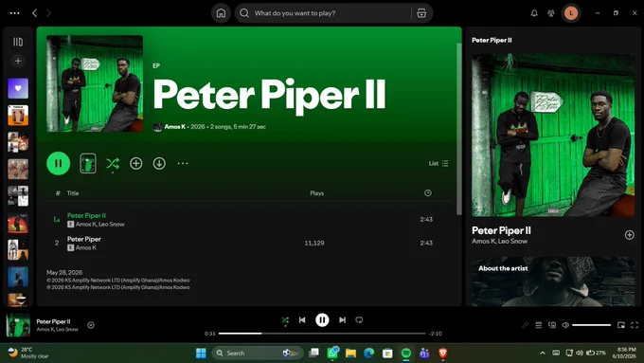Toggle the Lyrics microphone icon
Screen dimensions: 644x363
[x=525, y=325]
